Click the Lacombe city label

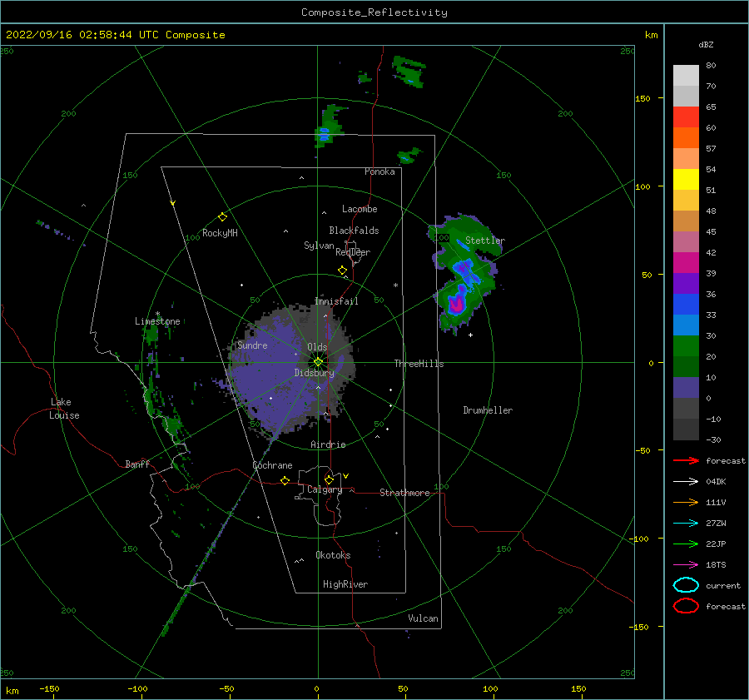[360, 209]
